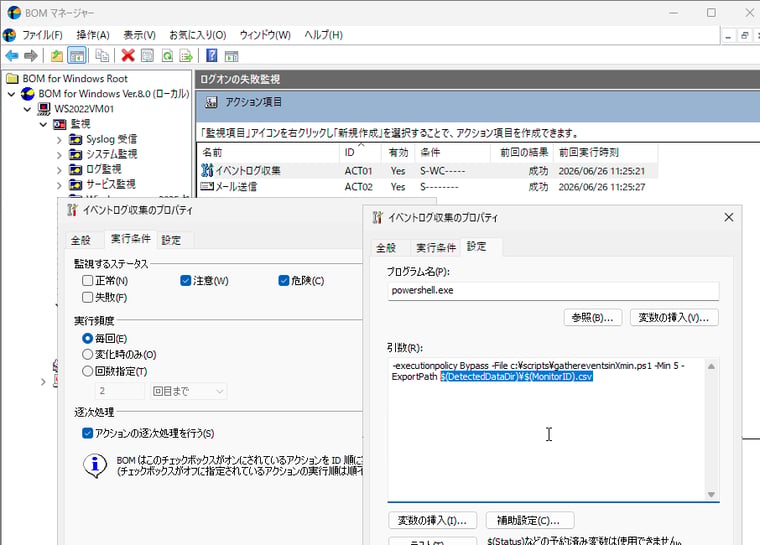Click the 参照(B)... button
The height and width of the screenshot is (545, 760).
(x=592, y=318)
